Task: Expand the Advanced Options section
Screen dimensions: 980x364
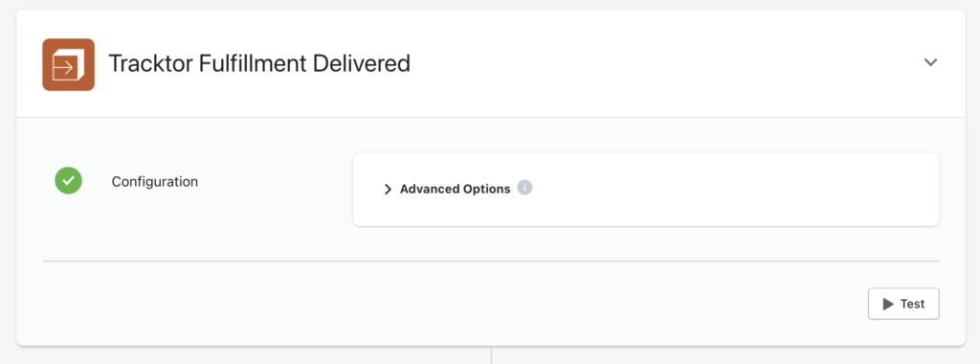Action: 455,189
